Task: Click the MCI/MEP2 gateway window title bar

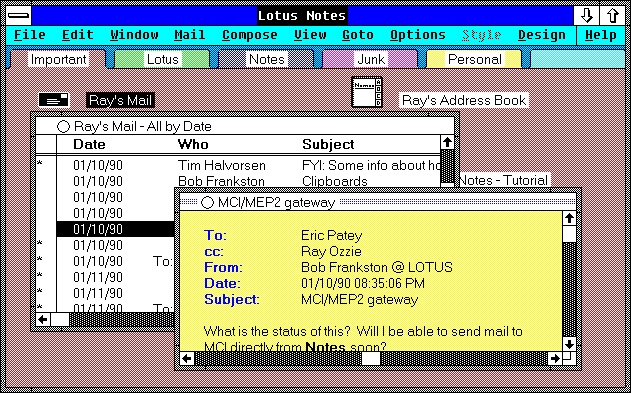Action: (378, 202)
